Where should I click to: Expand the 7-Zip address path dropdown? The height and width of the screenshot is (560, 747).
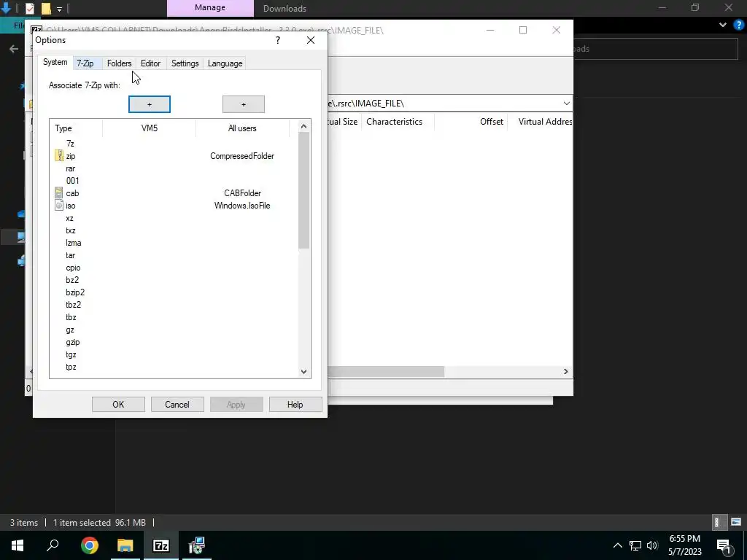(566, 104)
